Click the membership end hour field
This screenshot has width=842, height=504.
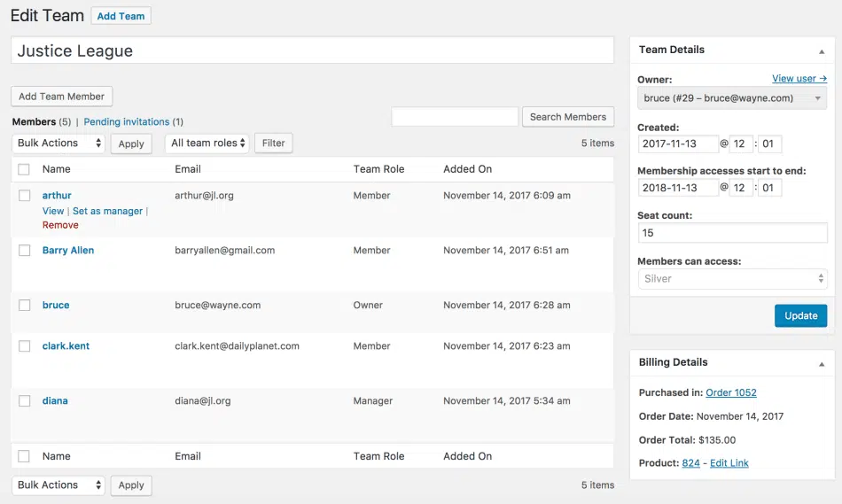click(x=740, y=188)
